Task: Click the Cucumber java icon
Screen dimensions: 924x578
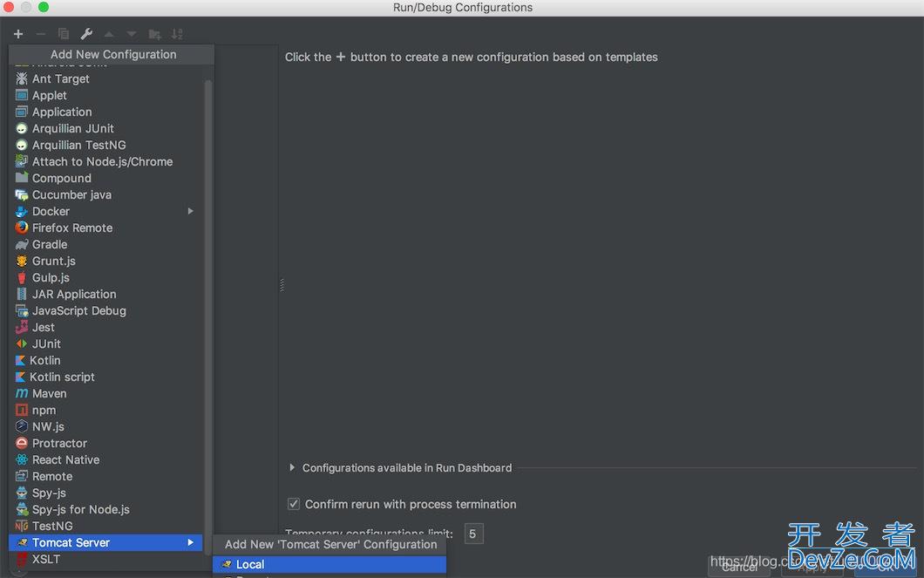Action: click(x=22, y=194)
